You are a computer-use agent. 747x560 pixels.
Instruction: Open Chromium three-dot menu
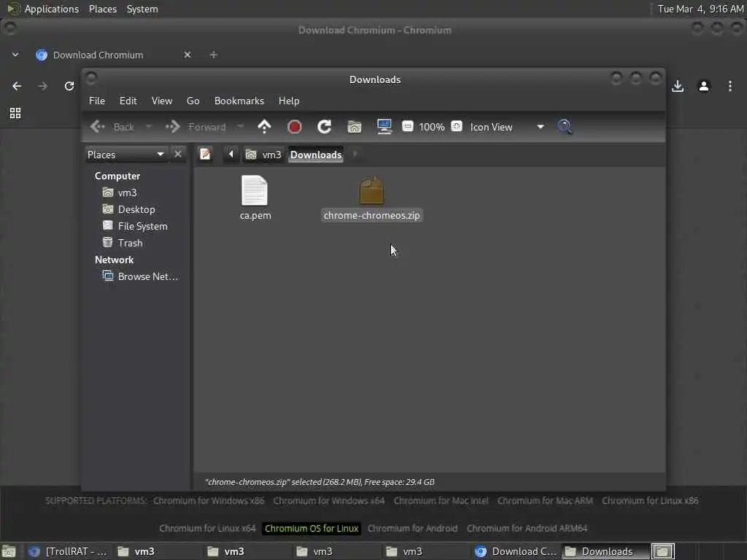coord(729,86)
